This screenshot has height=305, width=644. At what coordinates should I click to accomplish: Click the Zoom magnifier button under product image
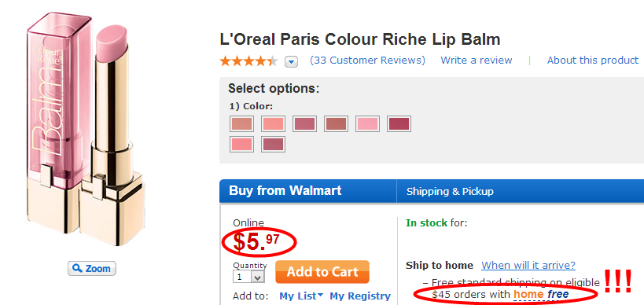pyautogui.click(x=91, y=269)
